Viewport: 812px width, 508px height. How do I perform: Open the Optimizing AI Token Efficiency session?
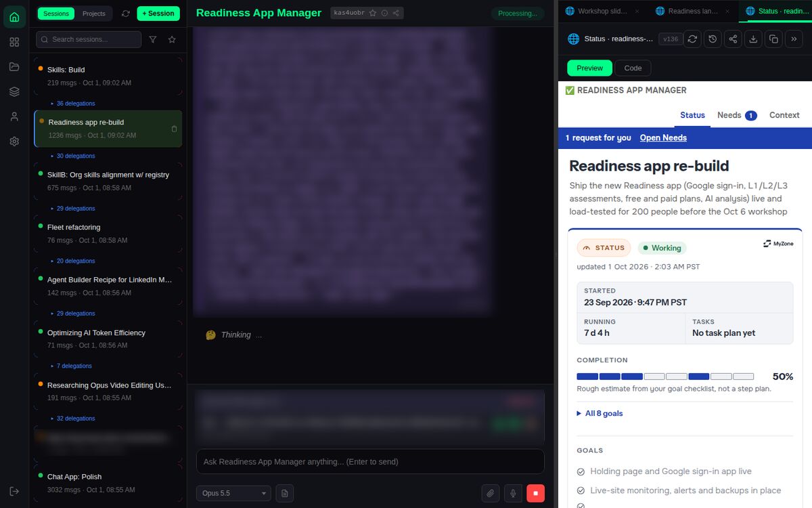tap(108, 339)
